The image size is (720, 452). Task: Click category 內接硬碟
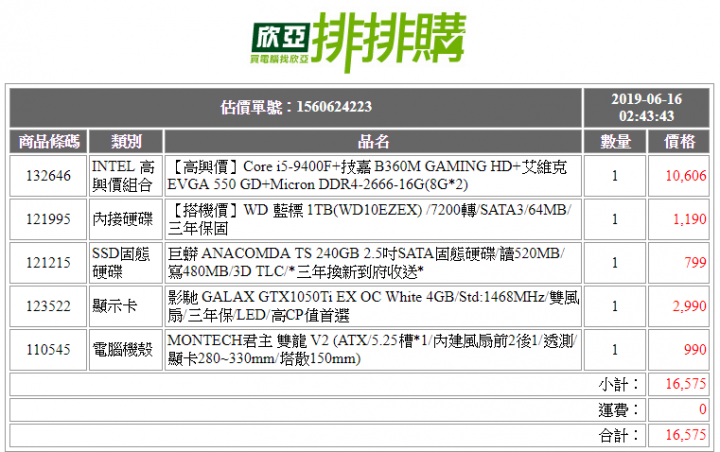click(x=122, y=219)
